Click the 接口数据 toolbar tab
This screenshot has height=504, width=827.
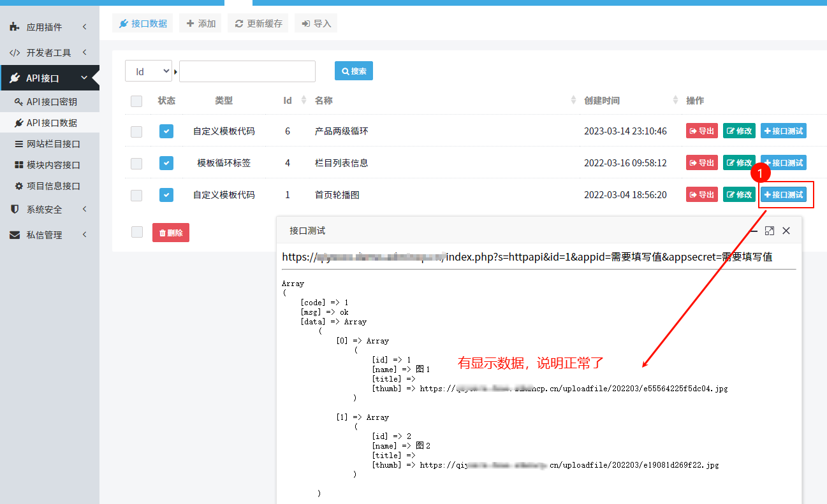(x=142, y=24)
